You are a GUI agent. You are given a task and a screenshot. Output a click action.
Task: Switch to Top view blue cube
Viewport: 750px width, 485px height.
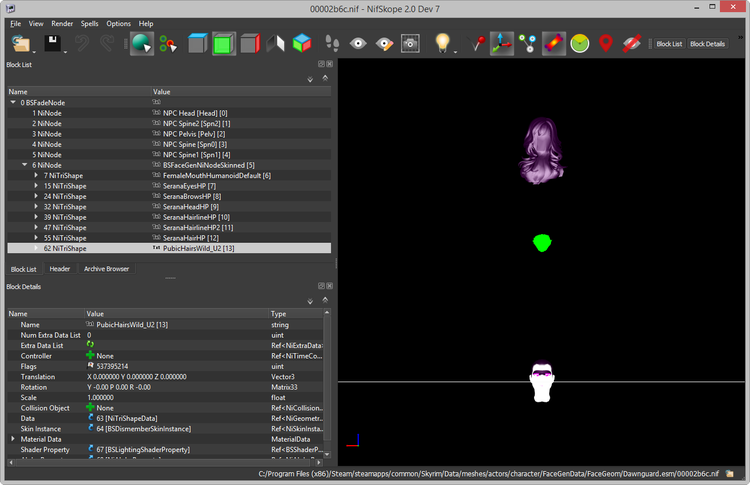(198, 44)
